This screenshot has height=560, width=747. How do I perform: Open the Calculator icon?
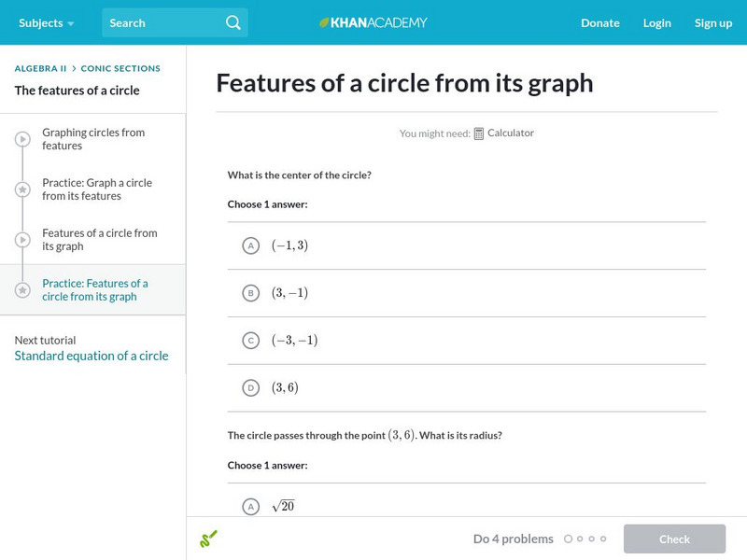[x=479, y=133]
